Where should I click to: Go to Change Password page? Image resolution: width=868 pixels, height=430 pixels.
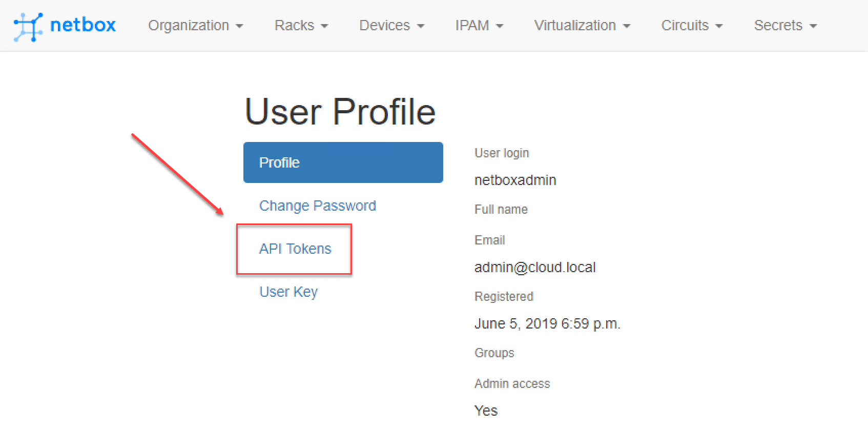(x=318, y=206)
